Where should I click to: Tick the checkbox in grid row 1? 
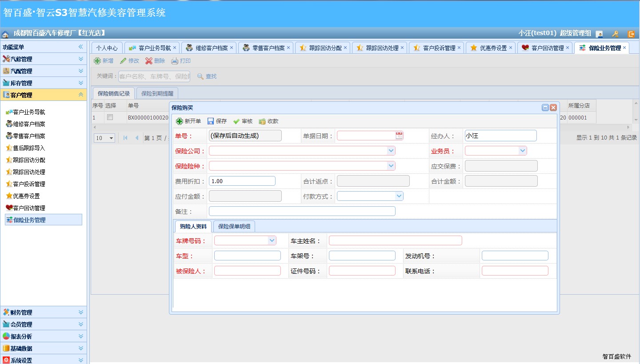(110, 117)
